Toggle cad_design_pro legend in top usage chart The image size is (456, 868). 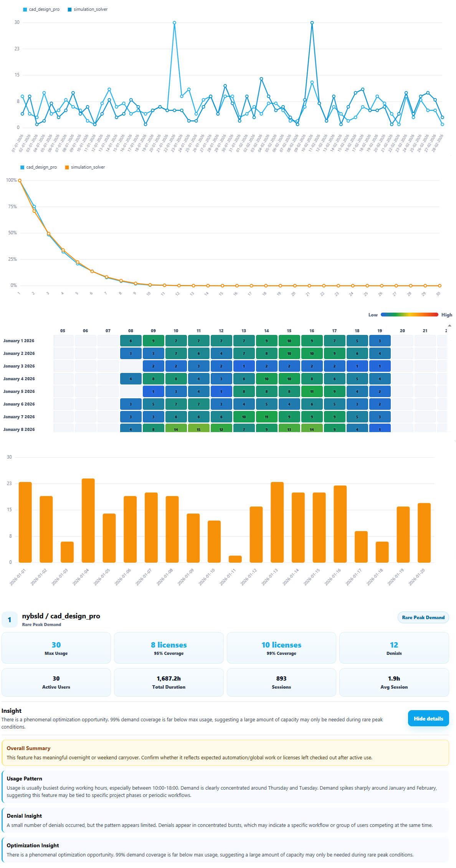pos(41,9)
